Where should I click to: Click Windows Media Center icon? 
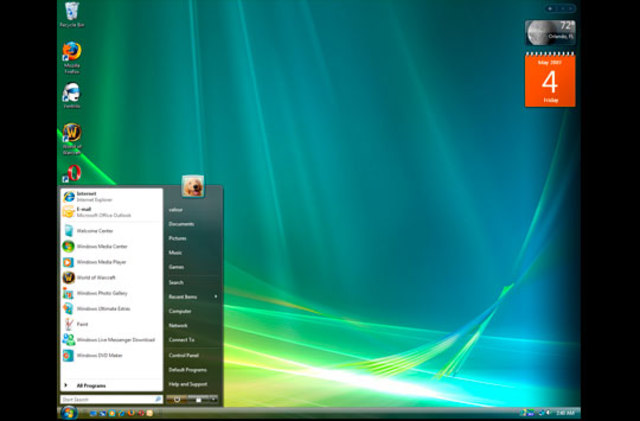[x=69, y=246]
